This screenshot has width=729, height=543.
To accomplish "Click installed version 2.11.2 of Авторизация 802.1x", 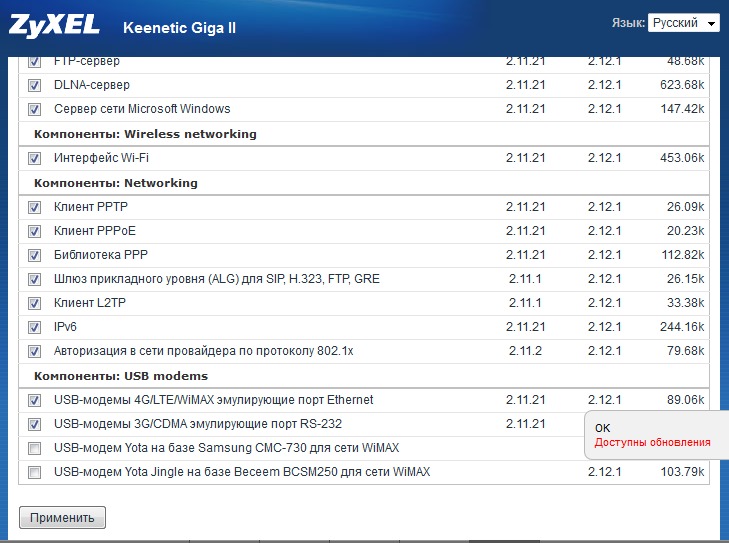I will (x=525, y=351).
